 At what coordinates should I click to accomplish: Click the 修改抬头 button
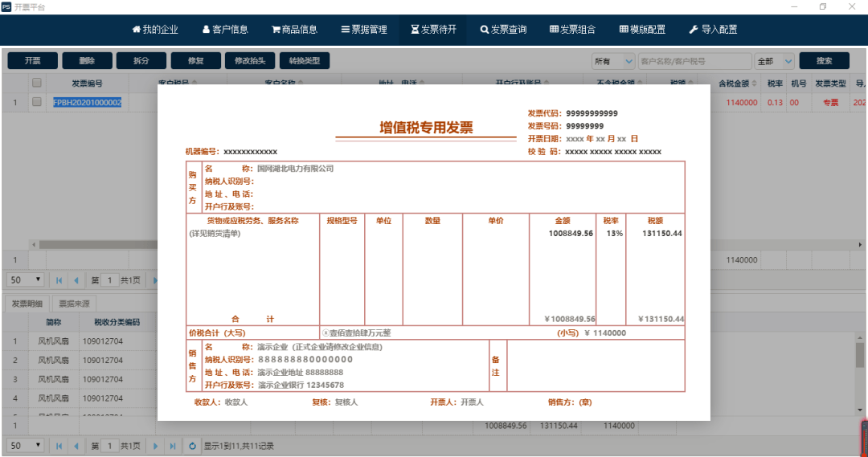[x=250, y=61]
